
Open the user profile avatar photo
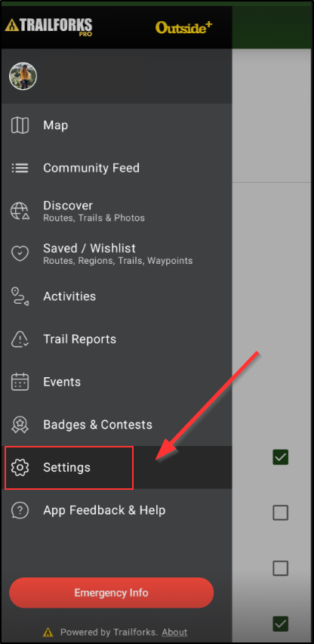23,76
